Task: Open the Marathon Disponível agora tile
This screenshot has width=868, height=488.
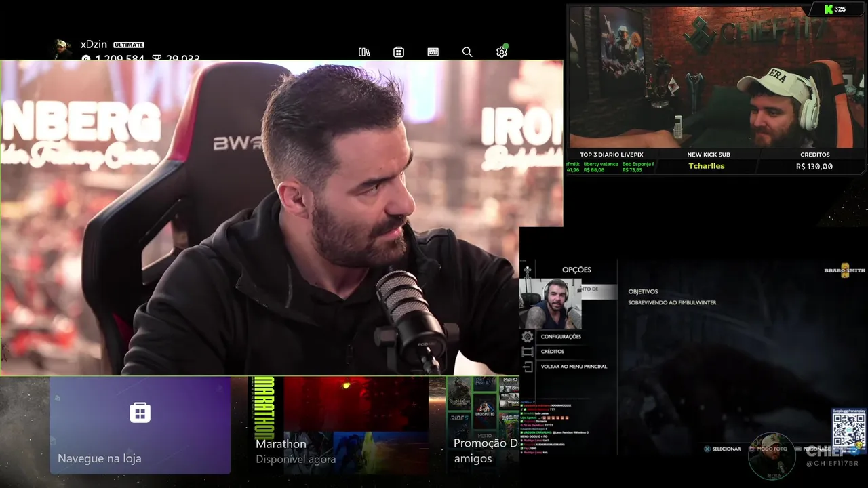Action: pos(340,426)
